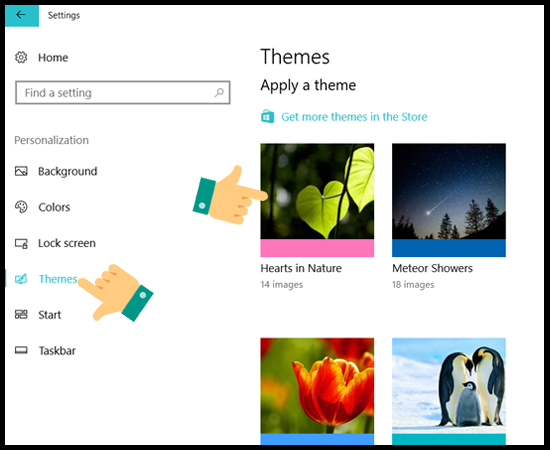Image resolution: width=550 pixels, height=450 pixels.
Task: Click the Lock screen icon
Action: click(21, 243)
